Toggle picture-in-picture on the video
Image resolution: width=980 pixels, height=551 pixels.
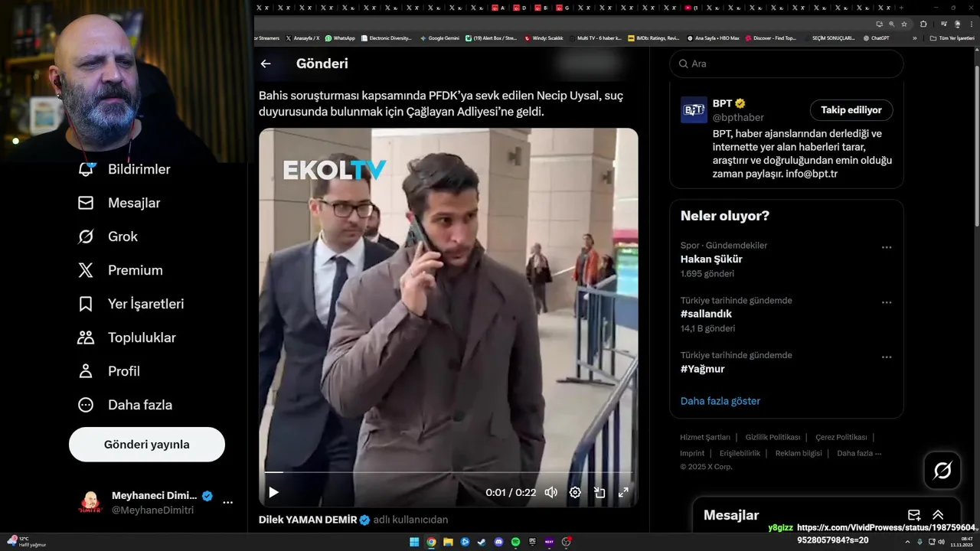pos(599,492)
